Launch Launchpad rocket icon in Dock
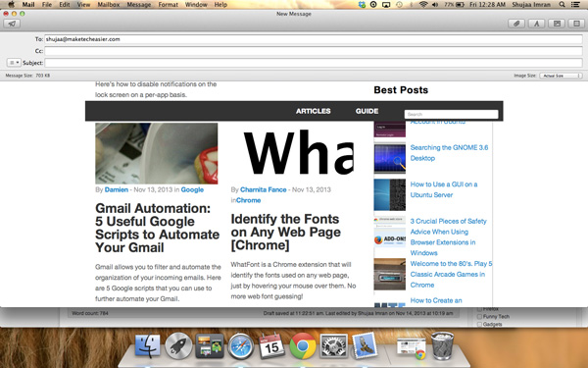Screen dimensions: 588x368 (178, 345)
